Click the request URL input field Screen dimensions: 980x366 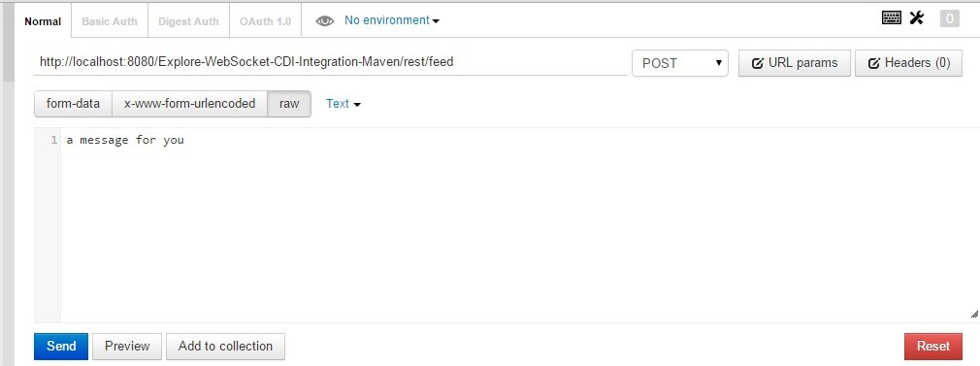pyautogui.click(x=330, y=62)
